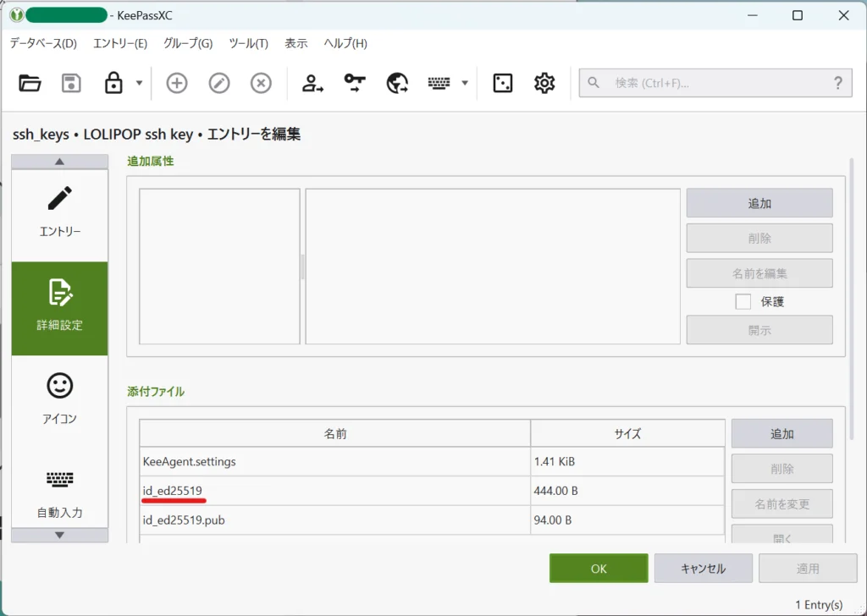The width and height of the screenshot is (867, 616).
Task: Expand the Auto-Type dropdown arrow
Action: [465, 84]
